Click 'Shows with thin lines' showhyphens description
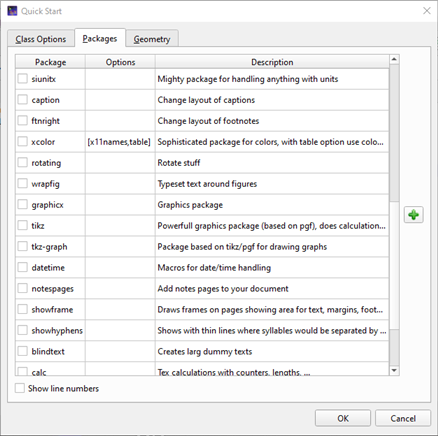 [x=272, y=331]
